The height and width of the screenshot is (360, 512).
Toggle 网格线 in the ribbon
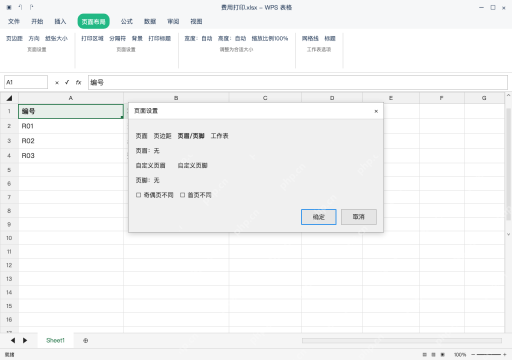[310, 38]
